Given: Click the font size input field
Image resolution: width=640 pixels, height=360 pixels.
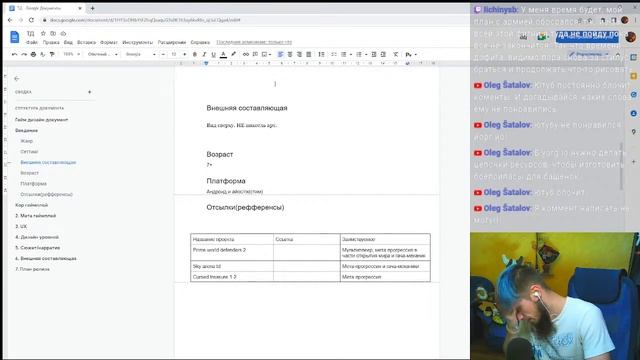Looking at the screenshot, I should 174,54.
